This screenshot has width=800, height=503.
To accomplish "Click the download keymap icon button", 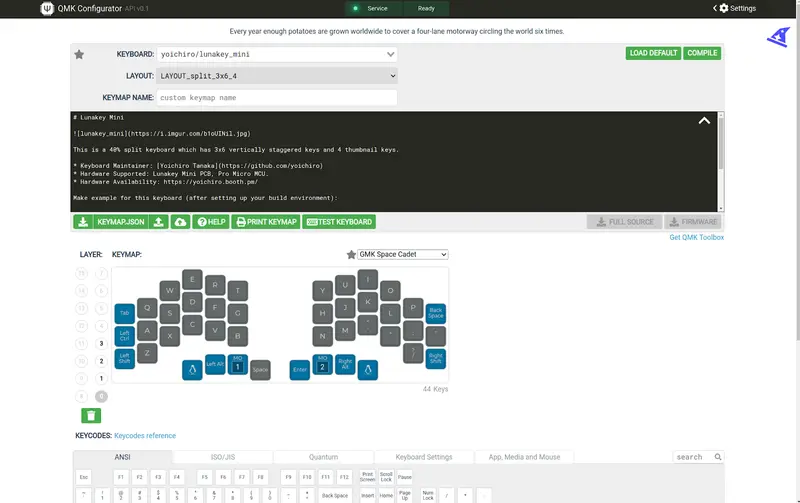I will pyautogui.click(x=83, y=222).
